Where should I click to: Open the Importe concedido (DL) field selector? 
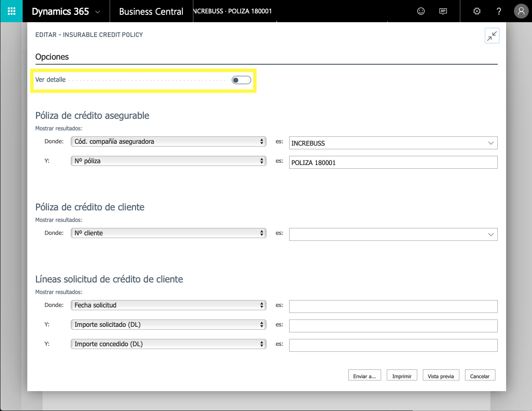tap(168, 344)
